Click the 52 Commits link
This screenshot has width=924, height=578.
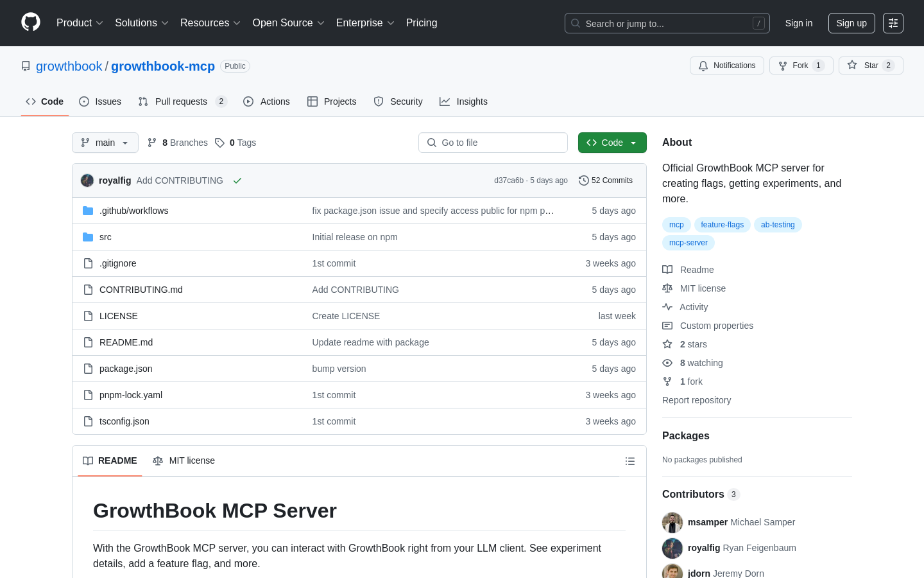coord(606,180)
